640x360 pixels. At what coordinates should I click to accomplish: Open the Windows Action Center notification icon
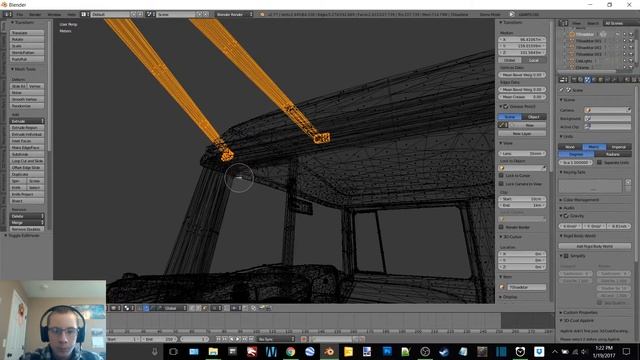point(626,351)
